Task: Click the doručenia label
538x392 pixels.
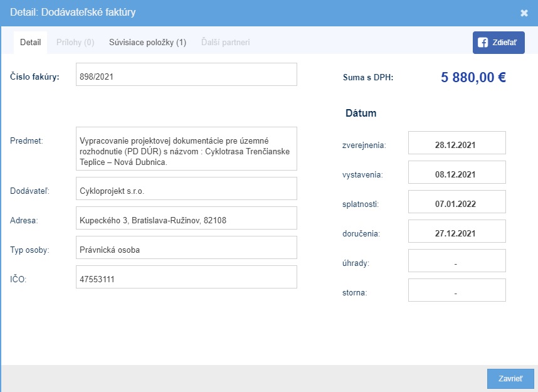Action: (x=361, y=234)
